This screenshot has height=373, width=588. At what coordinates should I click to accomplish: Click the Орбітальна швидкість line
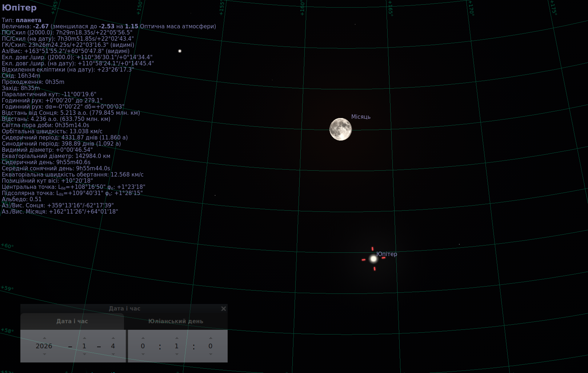(52, 131)
